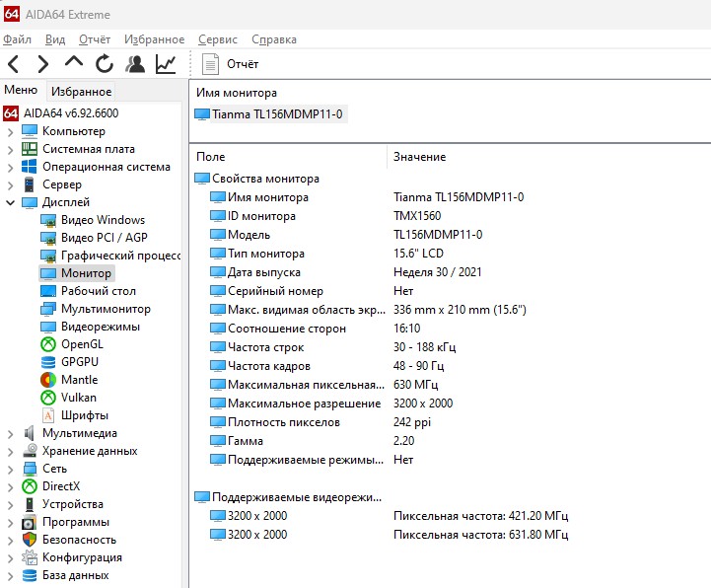Viewport: 711px width, 588px height.
Task: Click the Безопасность shield icon
Action: tap(30, 540)
